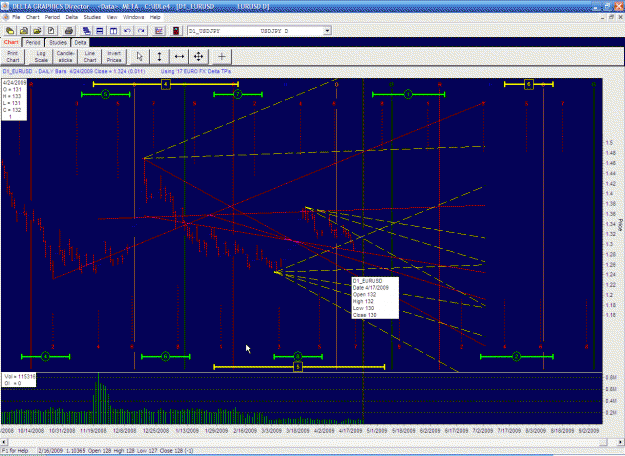This screenshot has height=456, width=625.
Task: Select the crosshair plus tool
Action: click(x=222, y=57)
